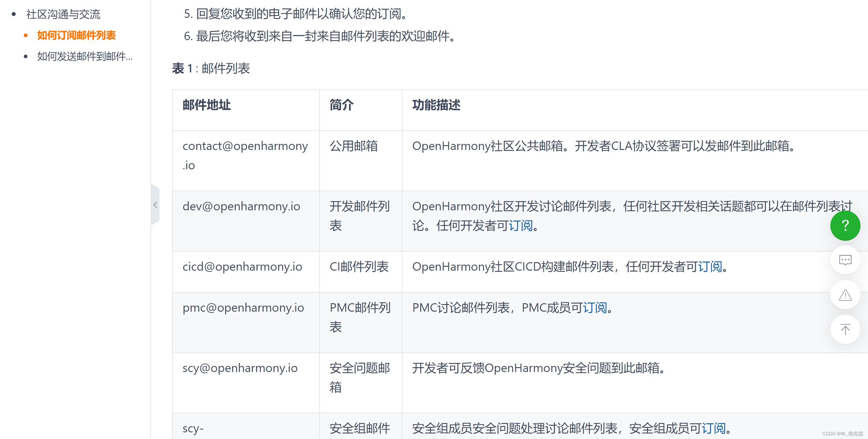Click the 简介 column header
The image size is (868, 439).
tap(361, 110)
